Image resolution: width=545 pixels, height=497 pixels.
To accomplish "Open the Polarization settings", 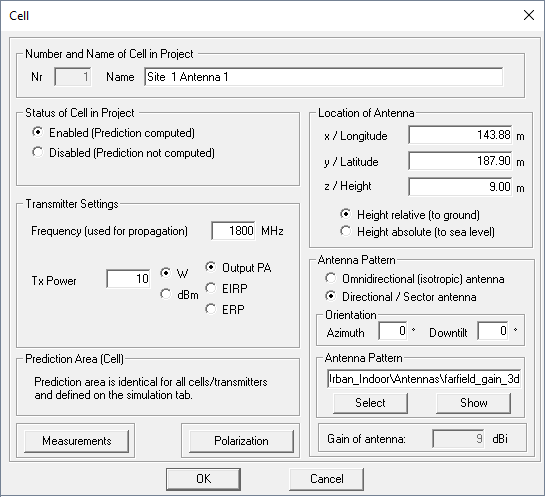I will click(241, 441).
